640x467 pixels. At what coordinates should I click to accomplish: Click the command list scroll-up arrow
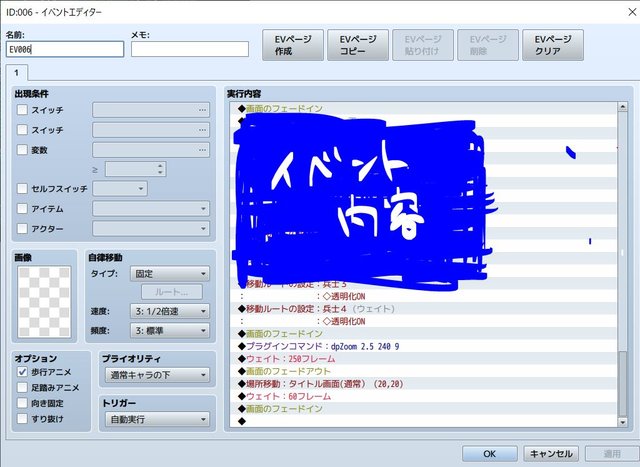pos(622,107)
